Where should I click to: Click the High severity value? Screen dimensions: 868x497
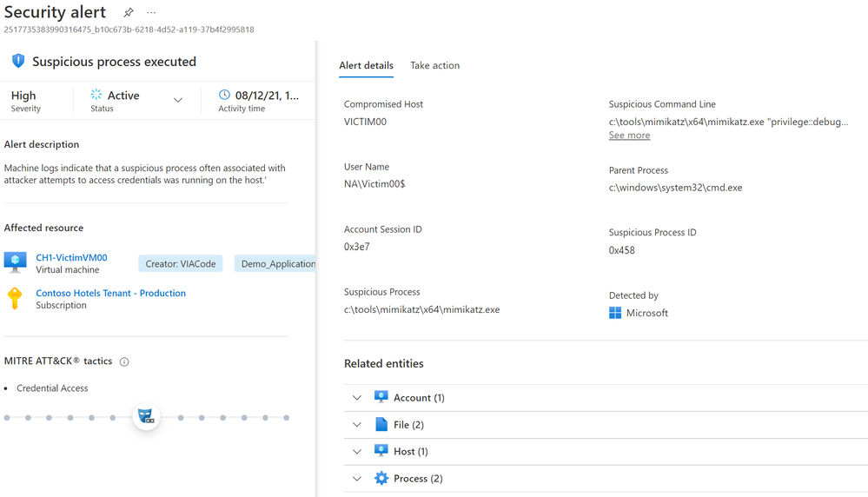[x=23, y=96]
